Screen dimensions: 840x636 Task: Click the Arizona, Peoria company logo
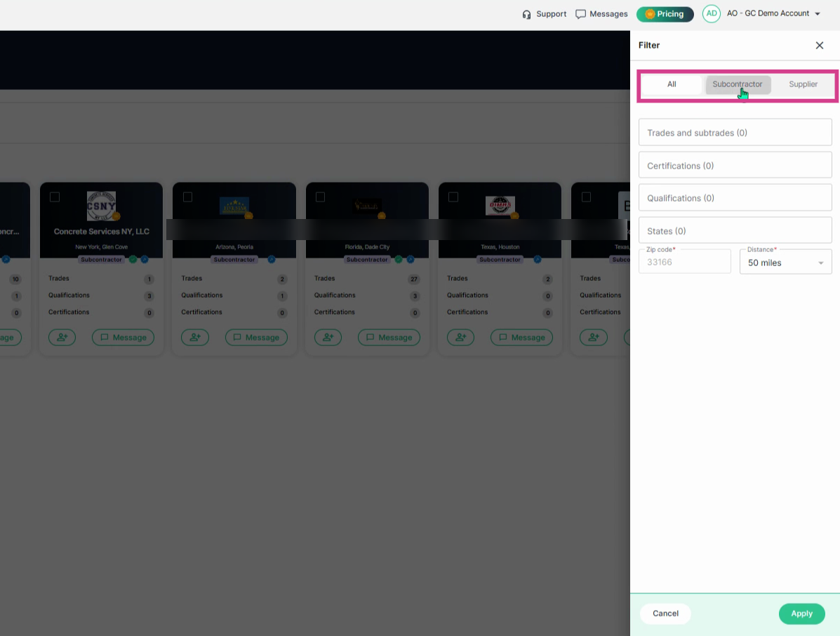[234, 206]
